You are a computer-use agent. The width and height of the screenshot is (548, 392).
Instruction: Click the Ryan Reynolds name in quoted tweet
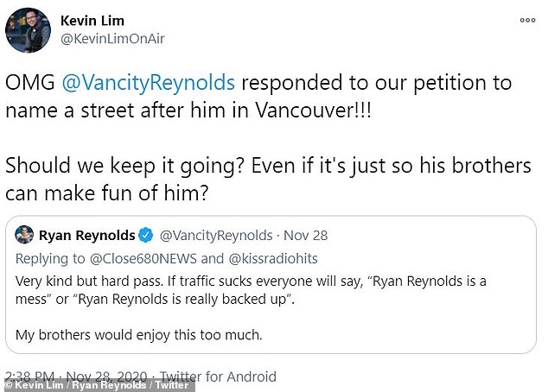[x=86, y=236]
